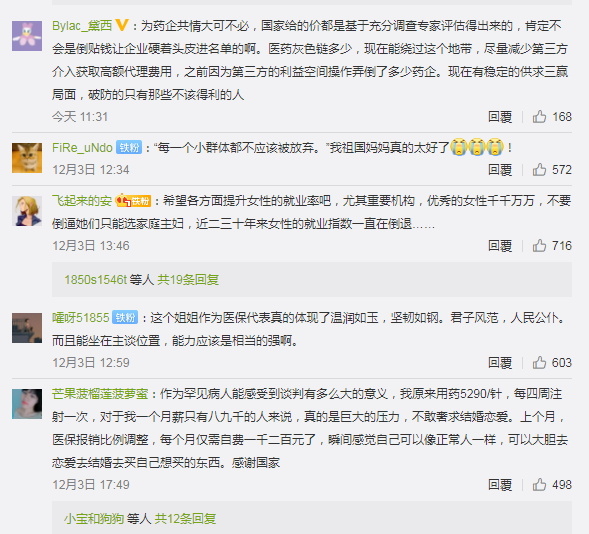Screen dimensions: 589x534
Task: Open 小宝和狗狗 user link
Action: tap(94, 519)
